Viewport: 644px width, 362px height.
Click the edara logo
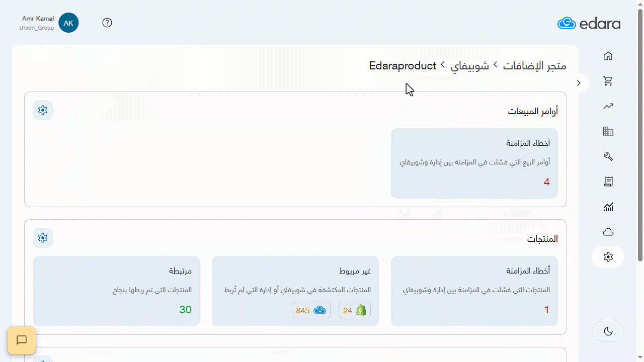tap(589, 23)
